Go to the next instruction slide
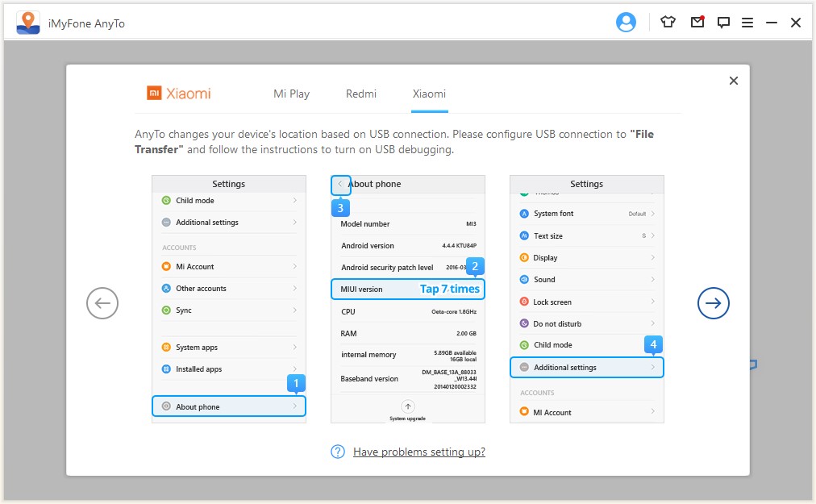 [713, 303]
